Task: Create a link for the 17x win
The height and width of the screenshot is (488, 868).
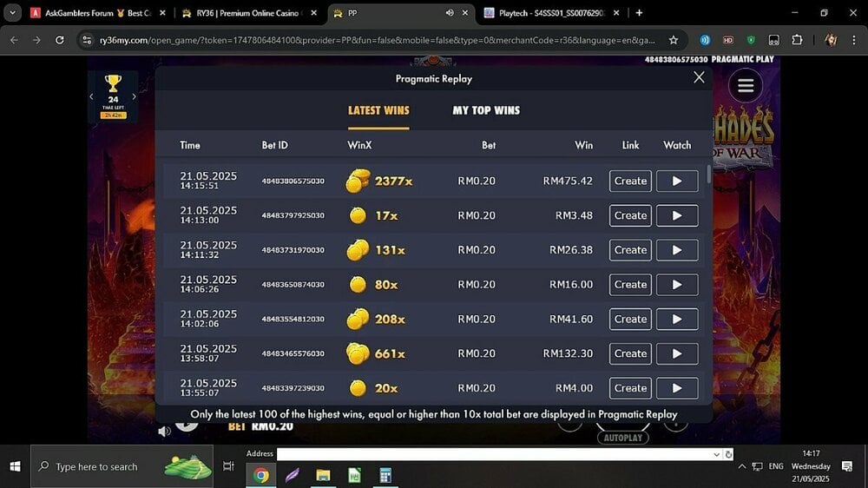Action: [630, 215]
